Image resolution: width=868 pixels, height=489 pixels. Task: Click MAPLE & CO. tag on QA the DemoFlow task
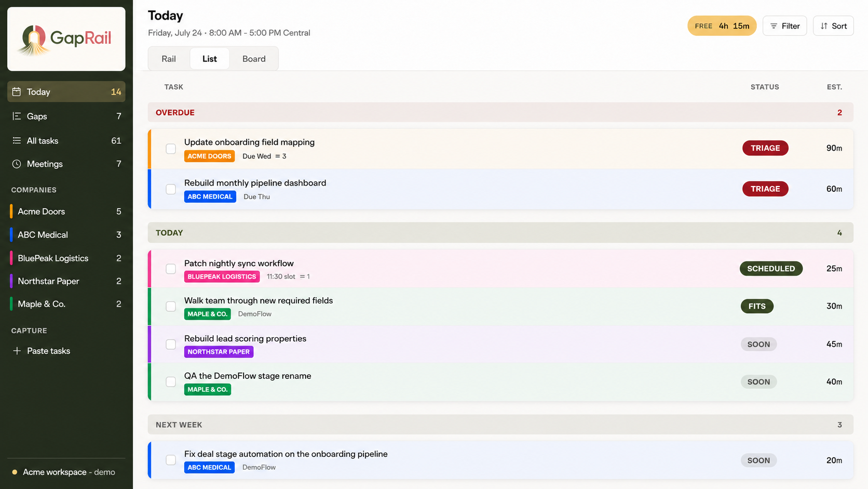tap(207, 389)
